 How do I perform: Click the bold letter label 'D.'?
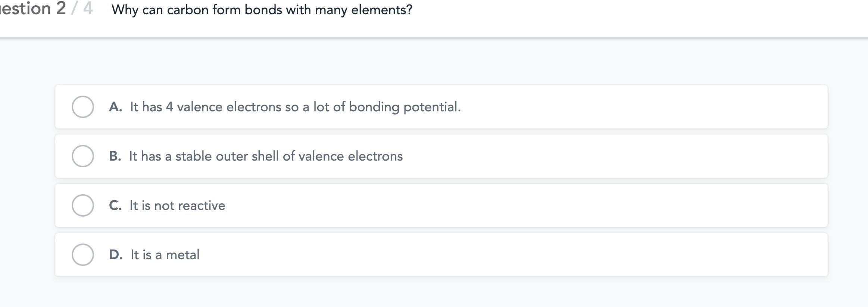115,255
